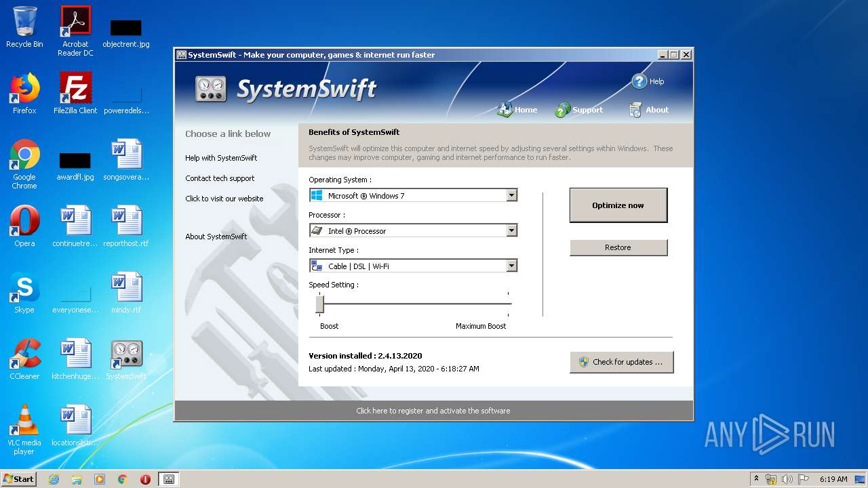
Task: Click Check for updates button
Action: [621, 362]
